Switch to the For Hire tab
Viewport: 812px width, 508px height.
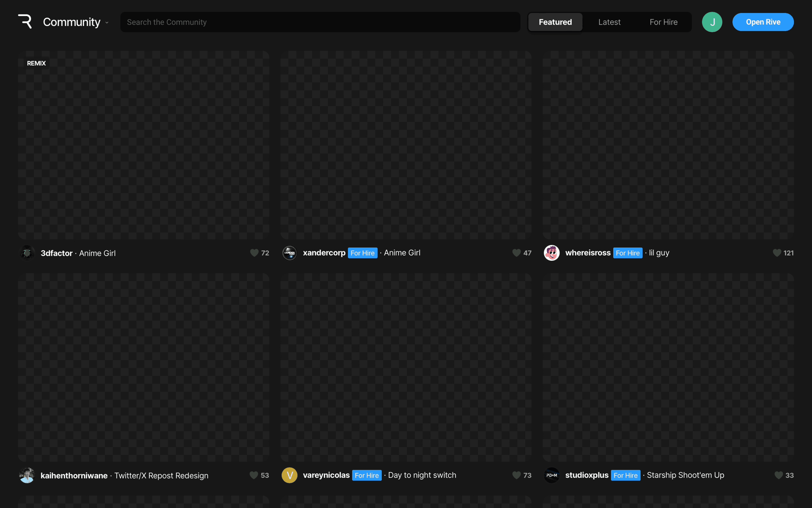coord(664,22)
